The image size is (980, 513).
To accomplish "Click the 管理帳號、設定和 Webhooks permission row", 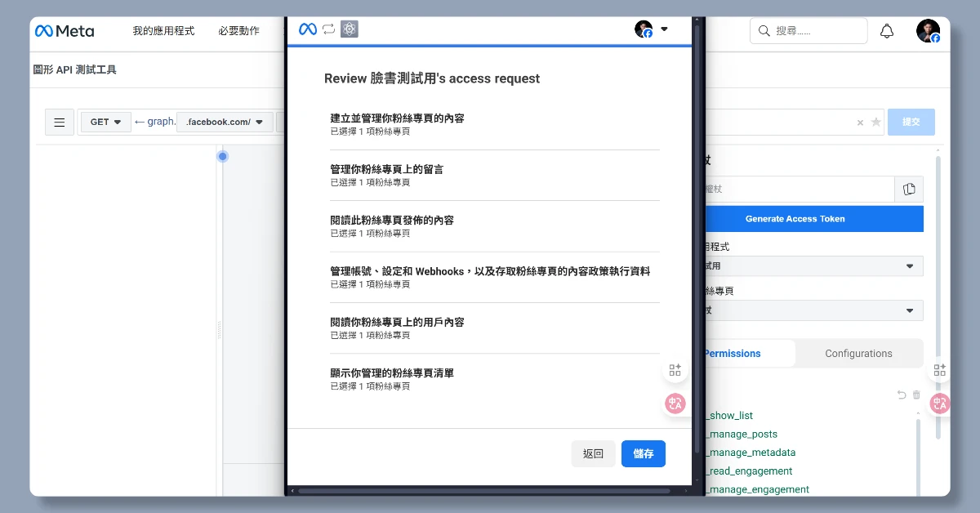I will click(495, 277).
